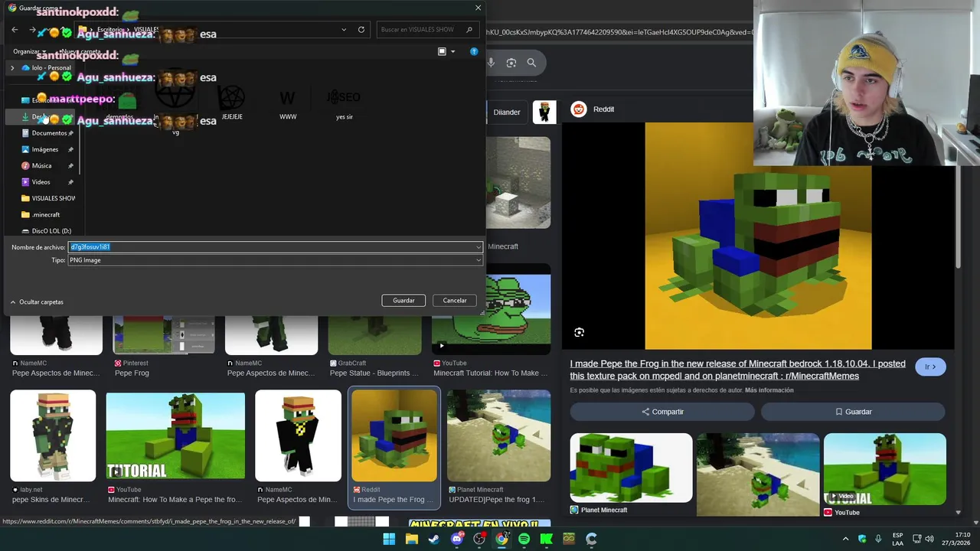Open the Windows Start menu
The width and height of the screenshot is (980, 551).
coord(389,539)
